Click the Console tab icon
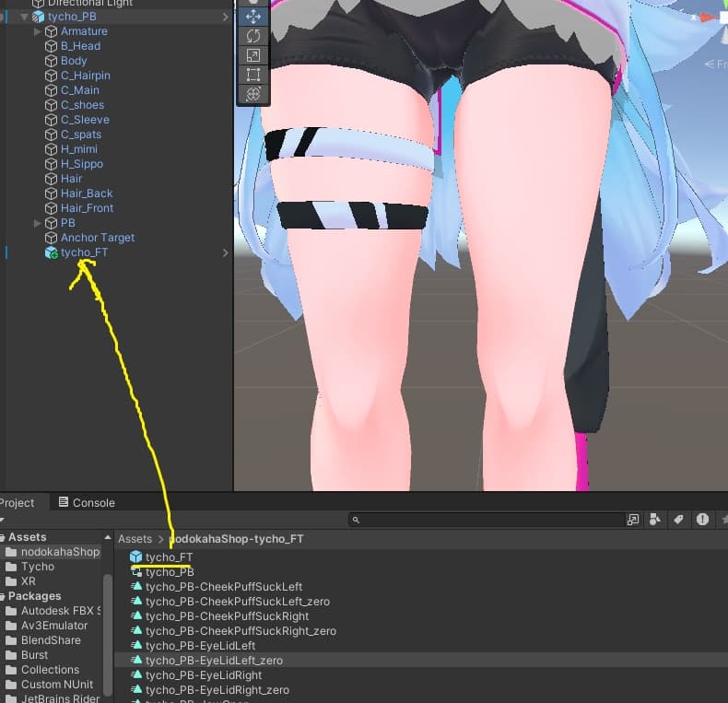 [x=64, y=502]
